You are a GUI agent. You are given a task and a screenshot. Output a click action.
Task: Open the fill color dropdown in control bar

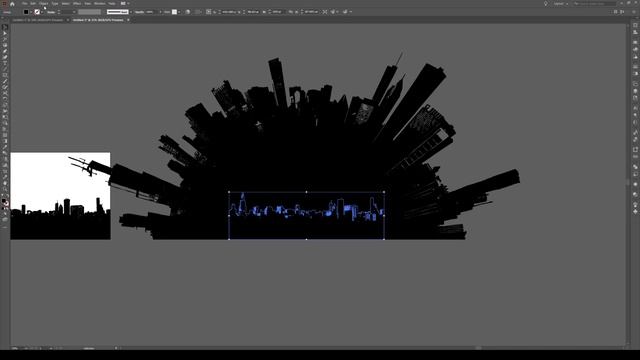point(31,12)
